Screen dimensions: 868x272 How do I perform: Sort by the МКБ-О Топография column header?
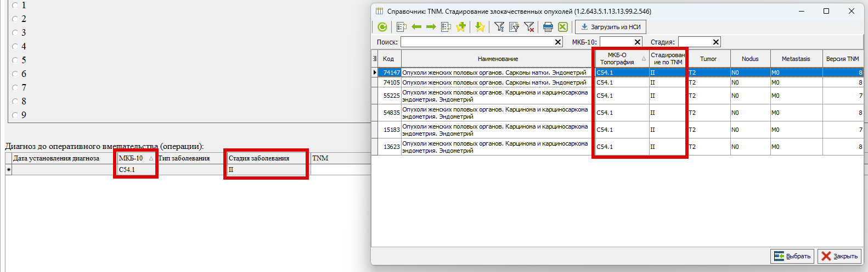coord(621,59)
